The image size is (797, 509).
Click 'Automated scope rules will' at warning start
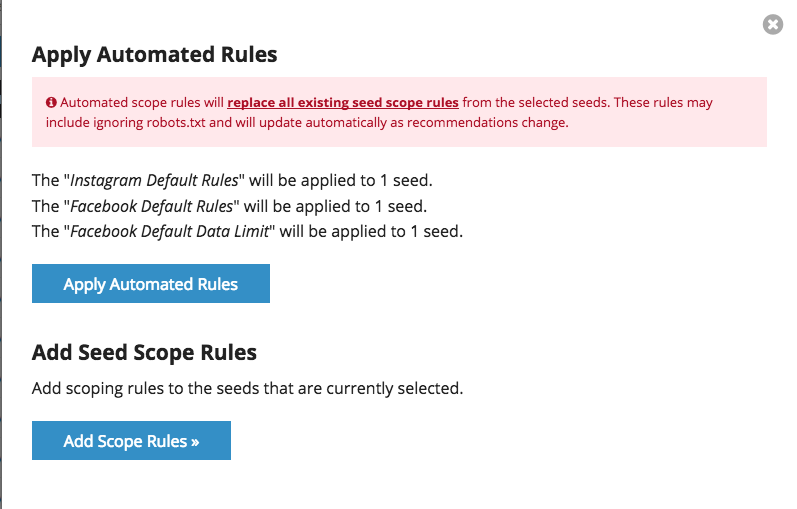(142, 103)
